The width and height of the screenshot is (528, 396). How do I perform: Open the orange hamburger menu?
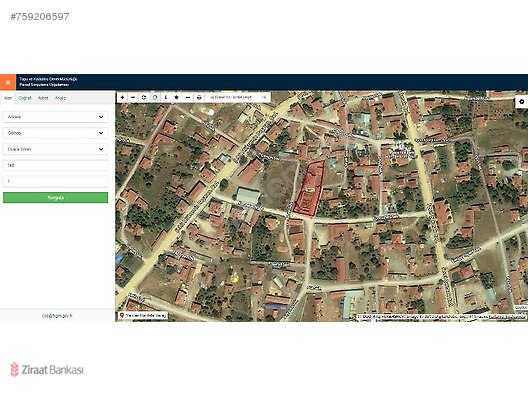pyautogui.click(x=8, y=82)
